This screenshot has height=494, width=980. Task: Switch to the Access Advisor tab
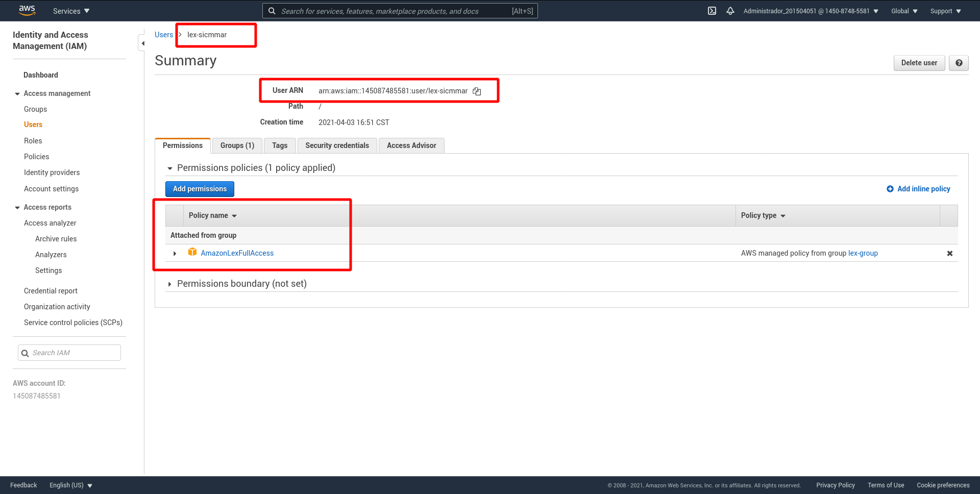[411, 145]
